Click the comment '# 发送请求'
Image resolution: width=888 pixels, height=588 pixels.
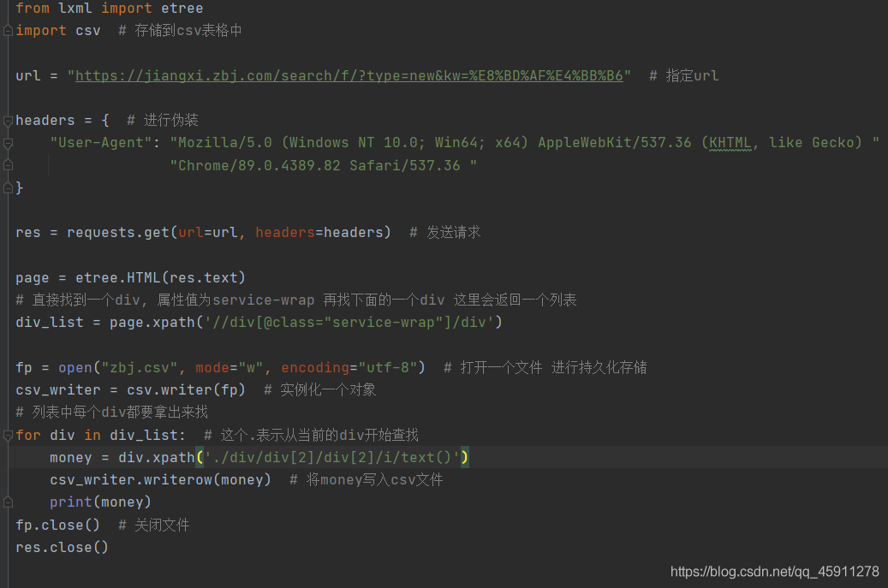(445, 233)
